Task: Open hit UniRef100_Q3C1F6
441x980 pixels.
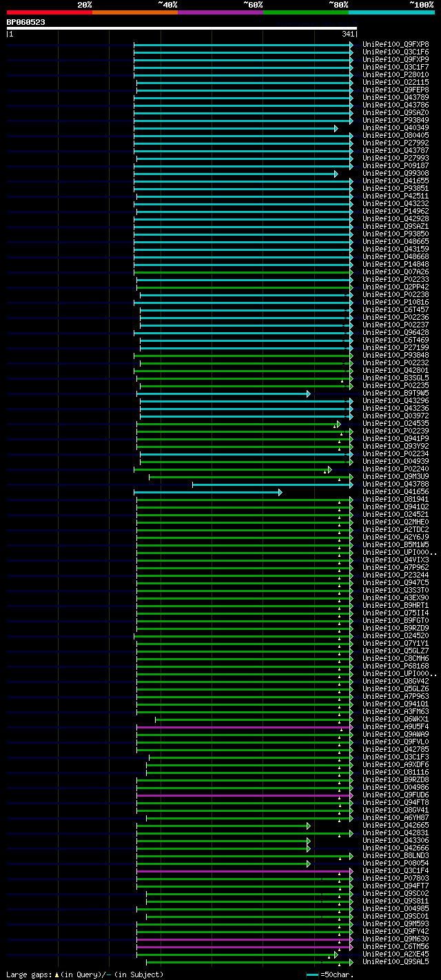Action: (x=396, y=52)
